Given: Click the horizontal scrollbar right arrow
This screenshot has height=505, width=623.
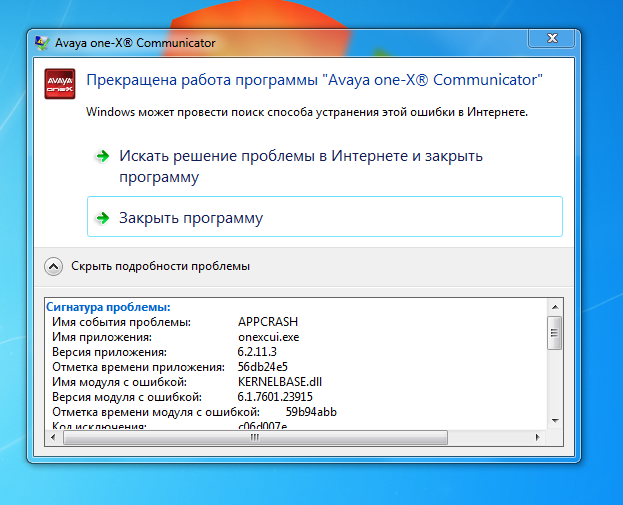Looking at the screenshot, I should (x=538, y=437).
